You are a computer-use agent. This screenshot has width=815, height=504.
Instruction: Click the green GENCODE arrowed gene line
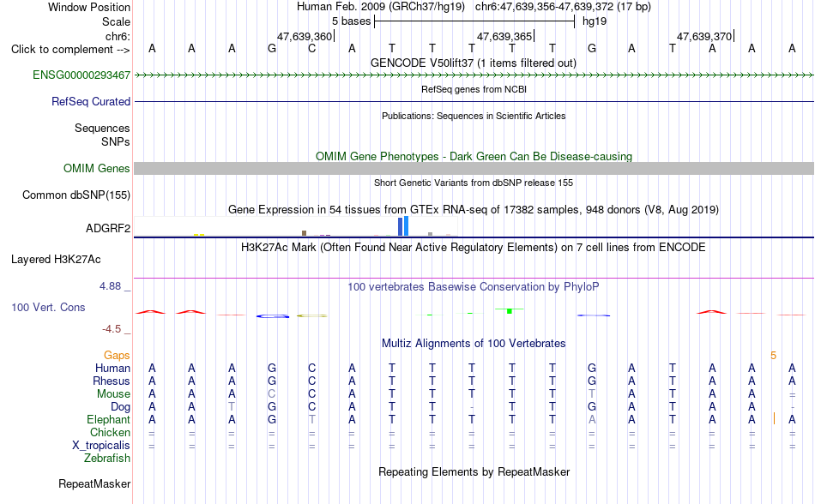pyautogui.click(x=474, y=75)
